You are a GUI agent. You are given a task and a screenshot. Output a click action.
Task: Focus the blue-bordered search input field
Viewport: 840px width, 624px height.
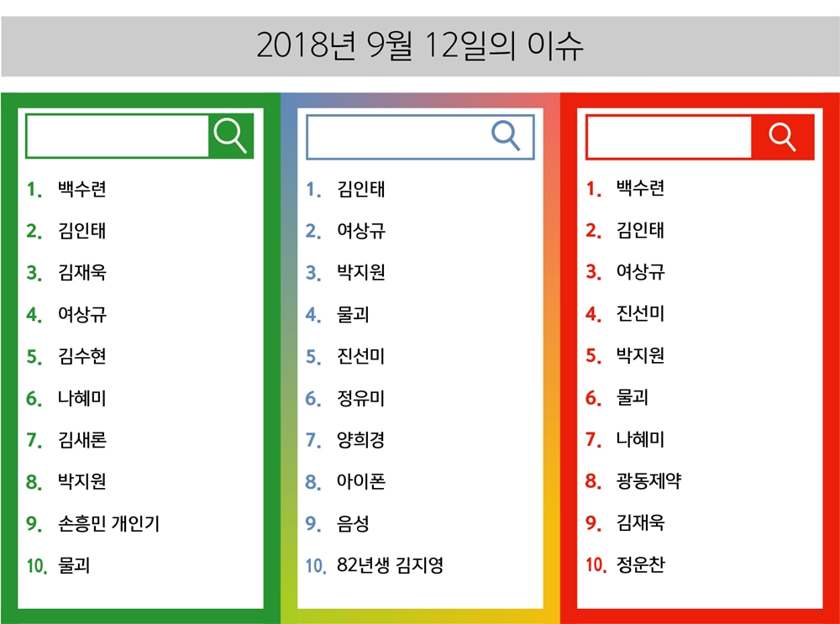(420, 137)
